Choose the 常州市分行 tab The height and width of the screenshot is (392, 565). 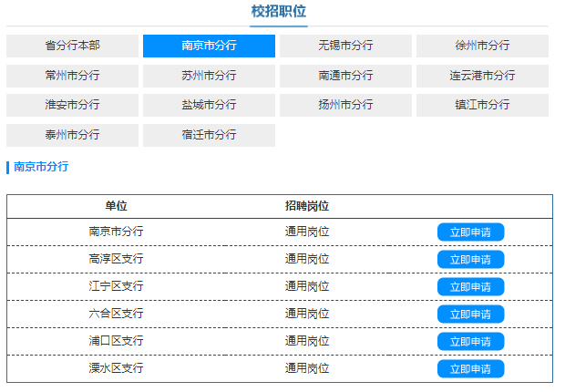[73, 76]
